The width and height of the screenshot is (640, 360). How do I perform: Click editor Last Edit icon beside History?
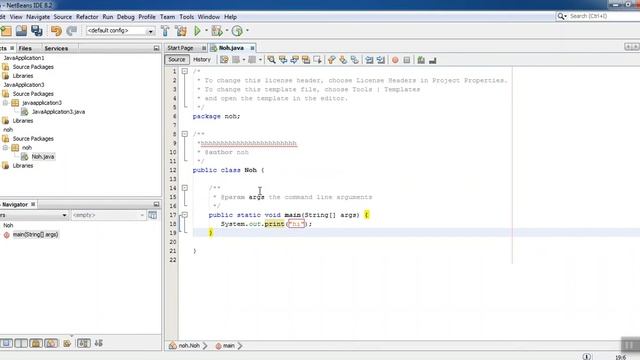(224, 60)
